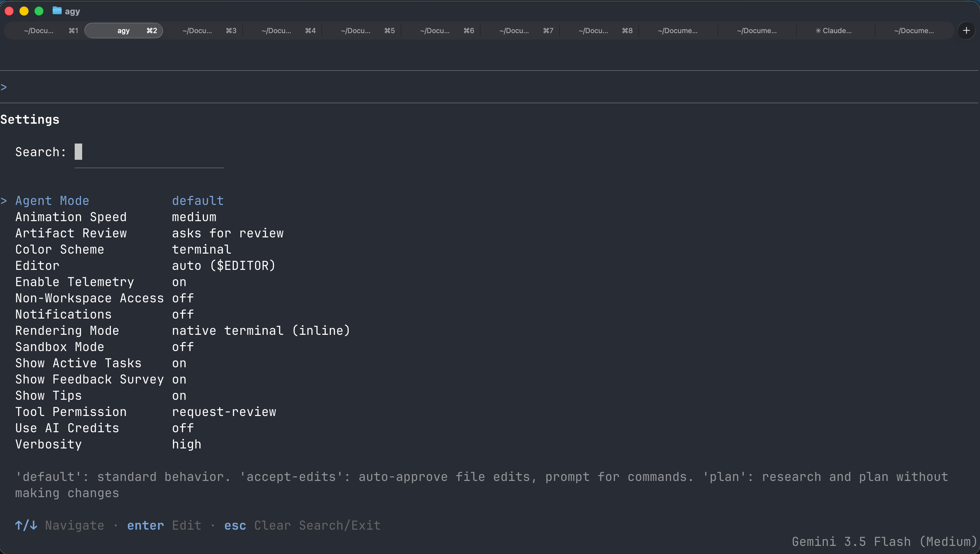Select Enable Telemetry setting label

pos(75,282)
